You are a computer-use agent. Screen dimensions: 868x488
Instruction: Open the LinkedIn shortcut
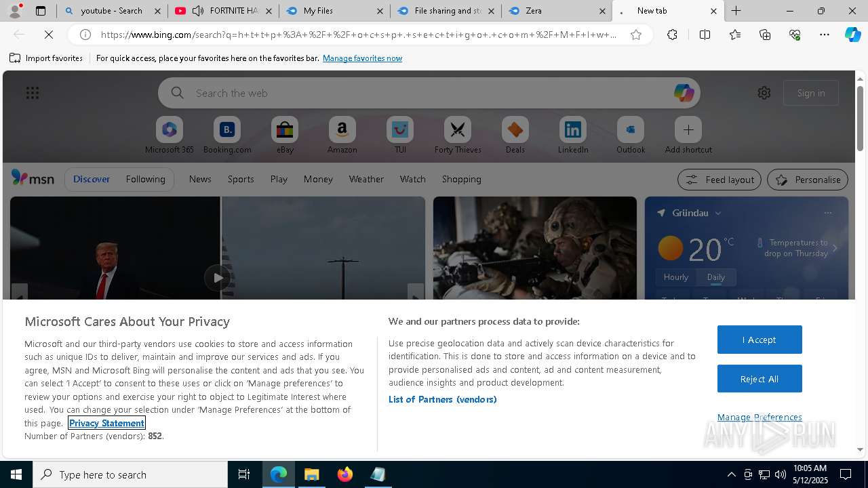573,135
